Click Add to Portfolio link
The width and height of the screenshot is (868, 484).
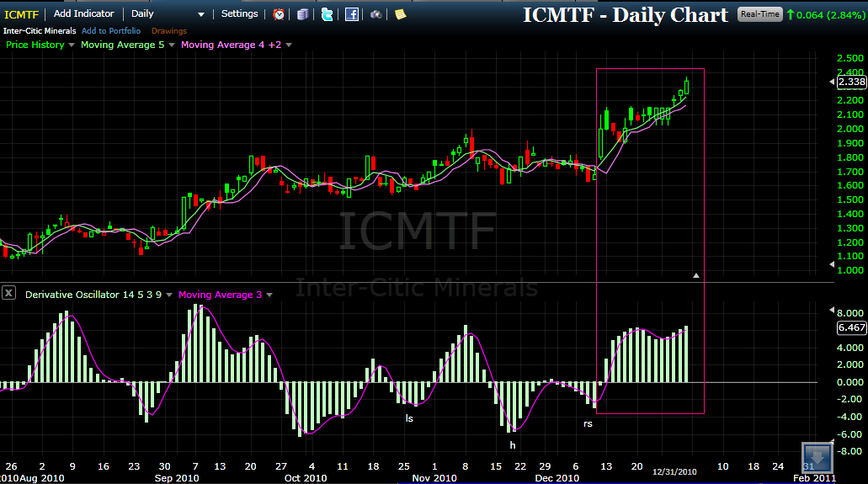point(111,31)
